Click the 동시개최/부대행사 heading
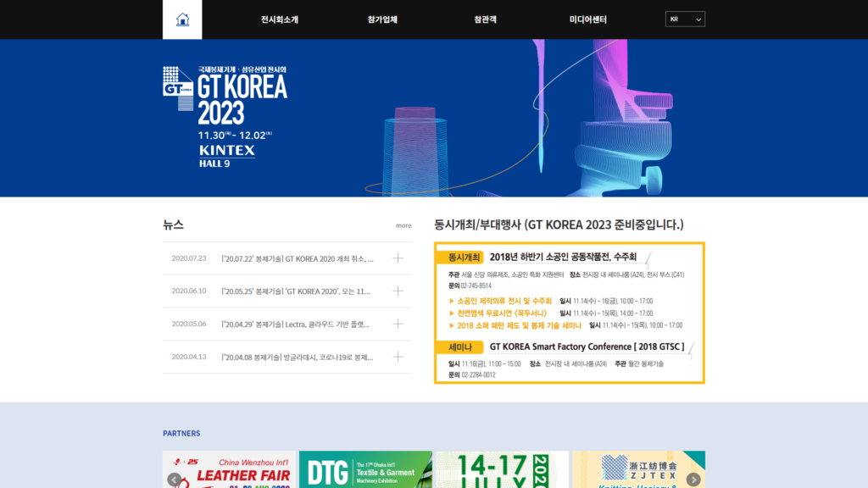The width and height of the screenshot is (868, 488). click(559, 225)
